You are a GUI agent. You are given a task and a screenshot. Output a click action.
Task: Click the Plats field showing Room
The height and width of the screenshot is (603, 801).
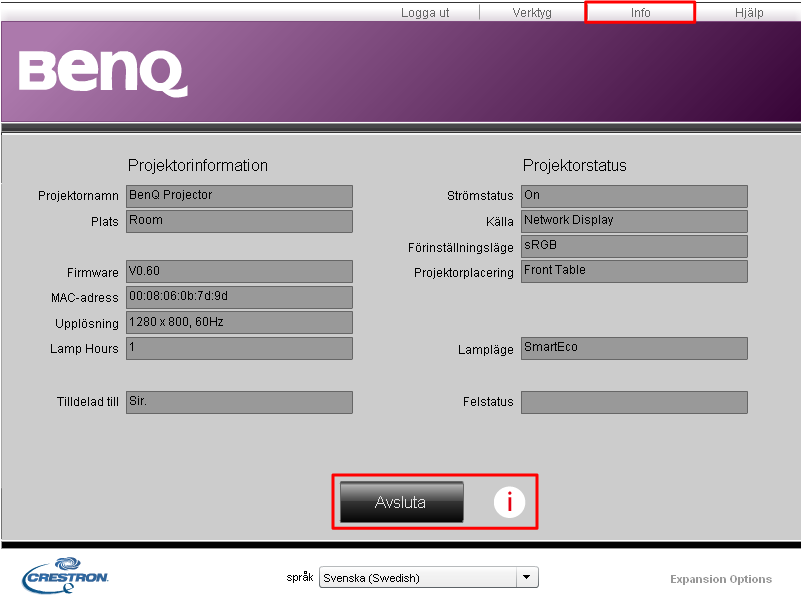239,221
